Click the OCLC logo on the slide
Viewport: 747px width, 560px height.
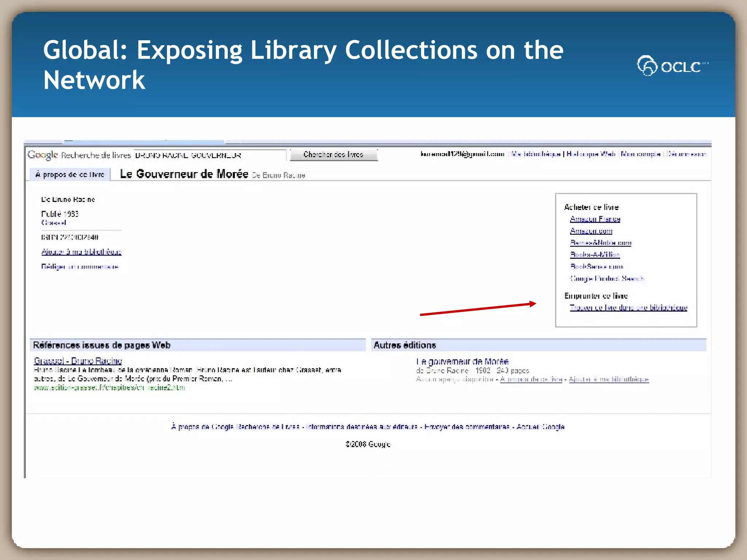672,66
